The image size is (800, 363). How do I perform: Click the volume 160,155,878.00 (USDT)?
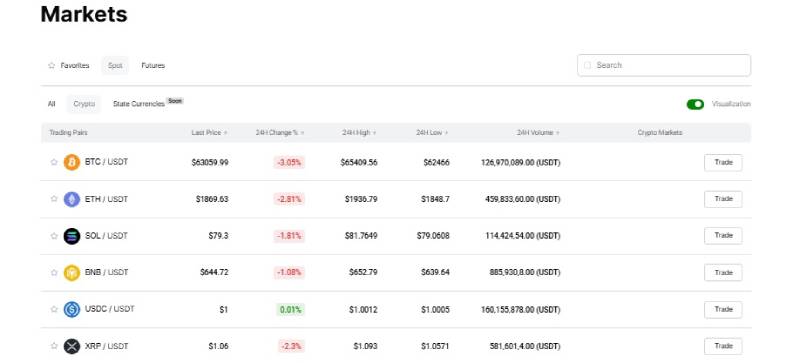520,309
